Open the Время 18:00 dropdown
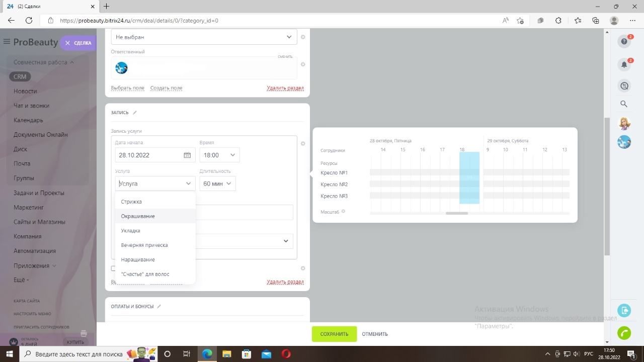Screen dimensions: 644x362 point(219,155)
